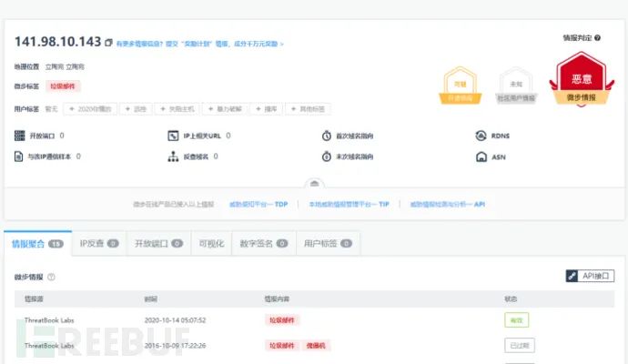Image resolution: width=628 pixels, height=364 pixels.
Task: Open the TIP intelligence platform link
Action: (349, 204)
